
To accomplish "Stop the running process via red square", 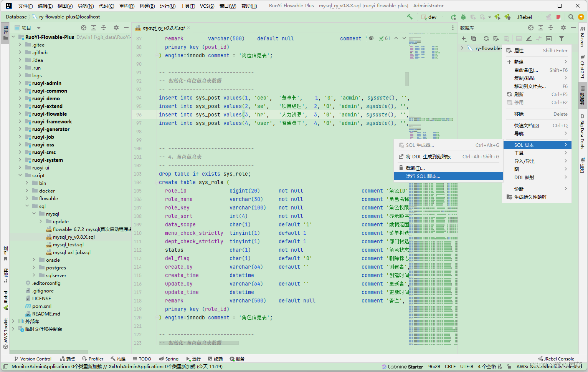I will [558, 17].
